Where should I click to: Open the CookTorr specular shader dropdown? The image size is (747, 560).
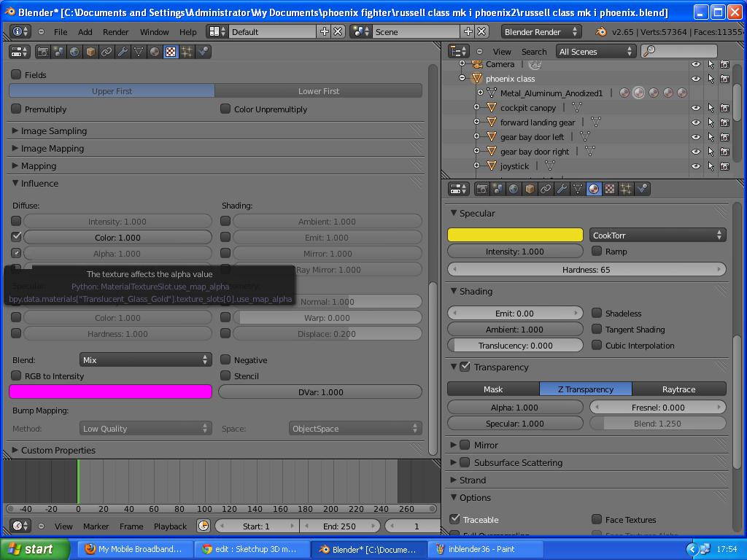coord(657,234)
